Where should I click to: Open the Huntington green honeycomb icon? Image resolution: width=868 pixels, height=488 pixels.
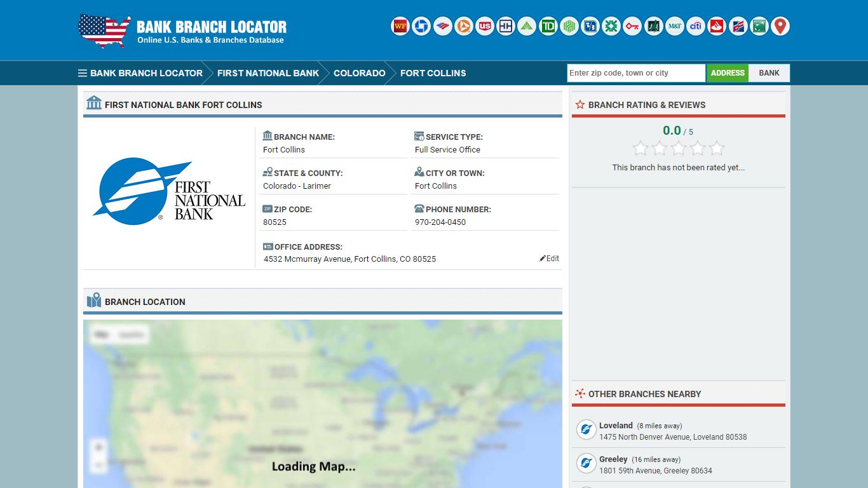pyautogui.click(x=569, y=26)
